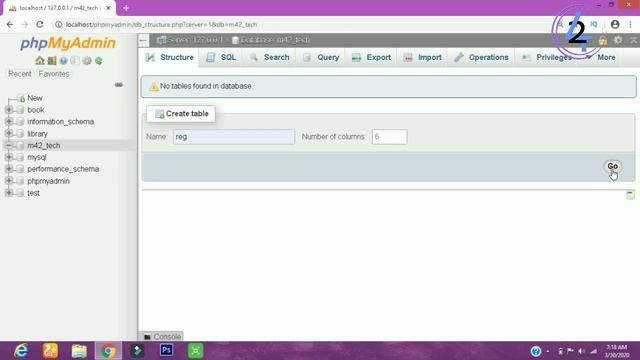Open a new Chrome tab
Image resolution: width=640 pixels, height=360 pixels.
pos(126,8)
